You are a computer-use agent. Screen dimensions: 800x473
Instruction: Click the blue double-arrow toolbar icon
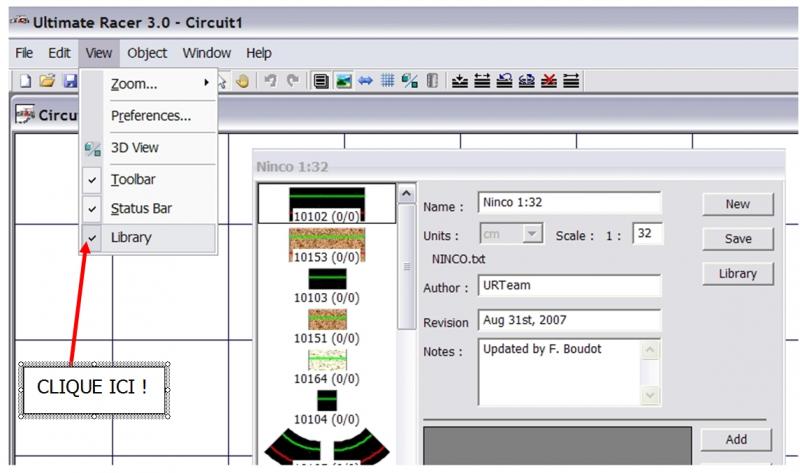(366, 81)
